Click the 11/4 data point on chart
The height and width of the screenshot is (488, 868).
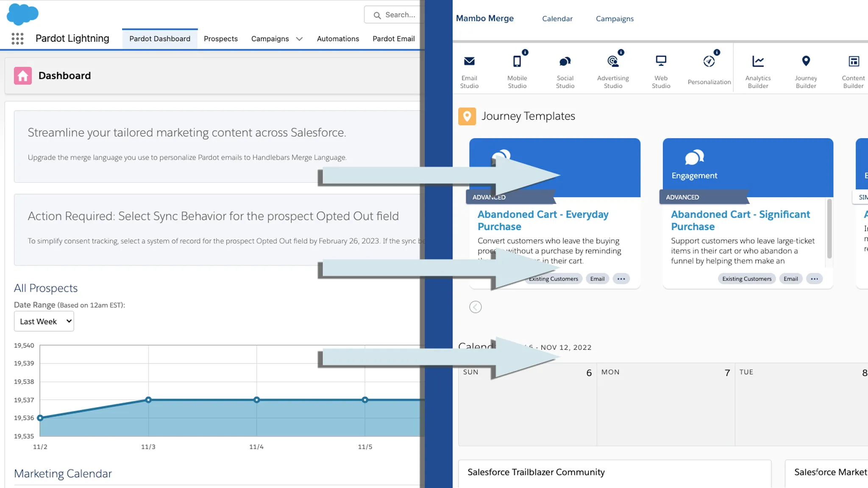click(x=257, y=400)
